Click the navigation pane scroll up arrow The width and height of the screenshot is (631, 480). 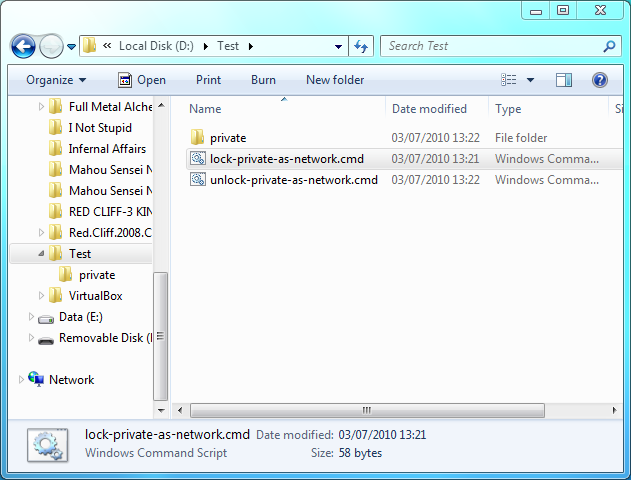(x=161, y=105)
